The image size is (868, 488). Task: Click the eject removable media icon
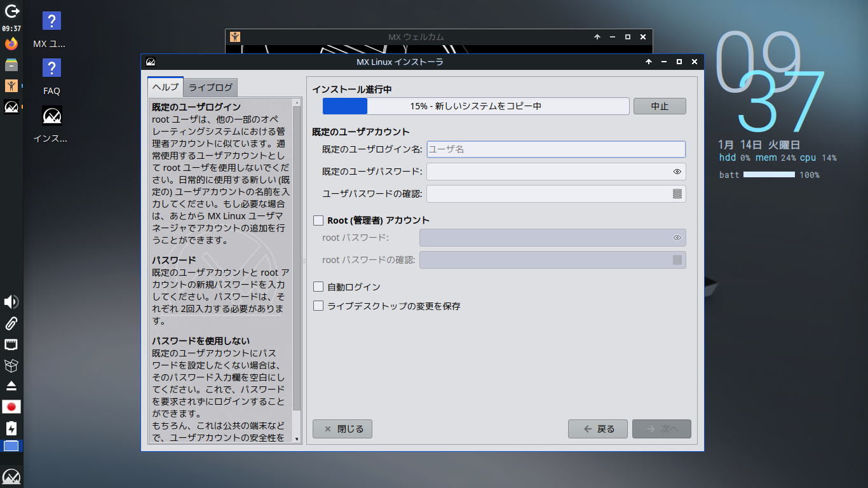[11, 386]
